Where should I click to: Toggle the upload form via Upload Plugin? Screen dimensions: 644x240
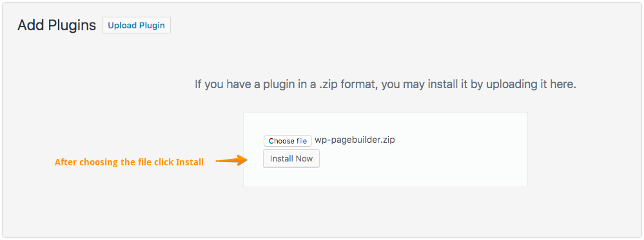click(x=136, y=26)
